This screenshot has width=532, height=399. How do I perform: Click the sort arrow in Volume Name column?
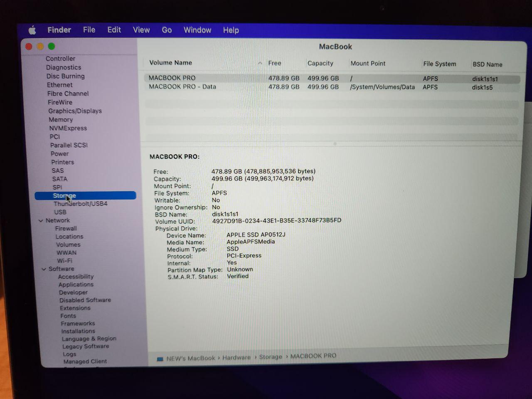click(260, 64)
